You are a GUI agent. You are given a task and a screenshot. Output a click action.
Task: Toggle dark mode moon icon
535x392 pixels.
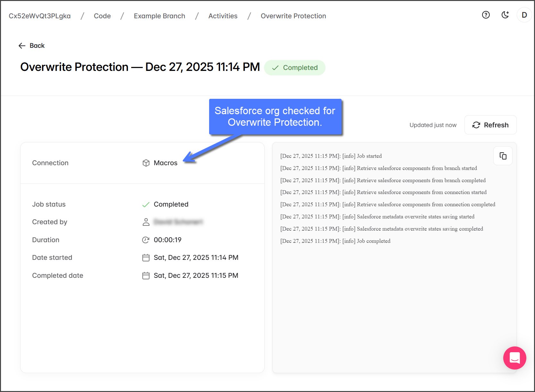505,15
